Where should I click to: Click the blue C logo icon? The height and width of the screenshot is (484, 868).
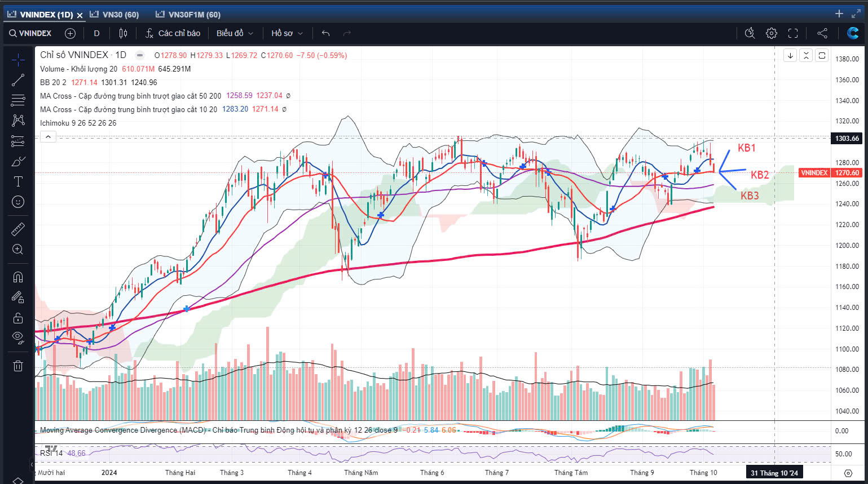[x=853, y=33]
